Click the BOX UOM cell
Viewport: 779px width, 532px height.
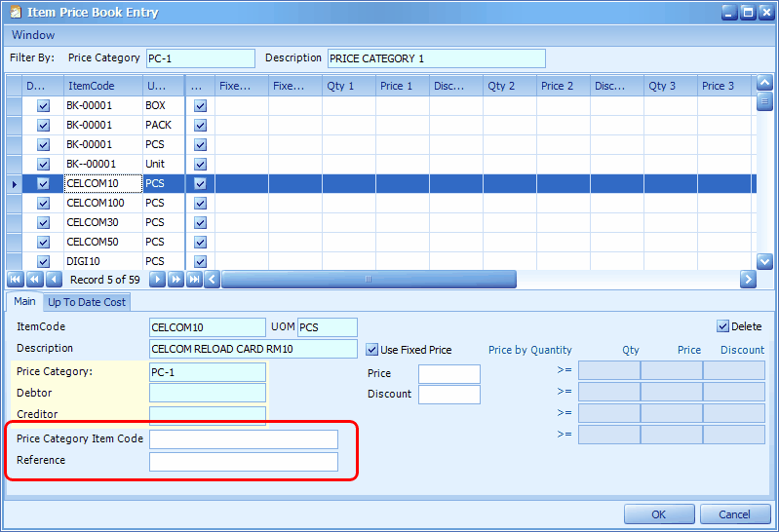coord(164,106)
